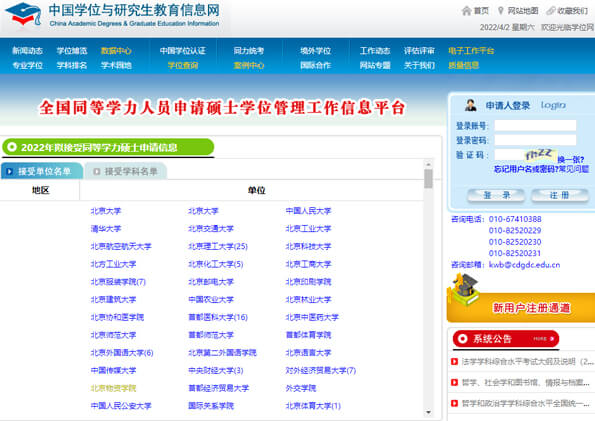Open 外交学院 in unit list

[301, 388]
